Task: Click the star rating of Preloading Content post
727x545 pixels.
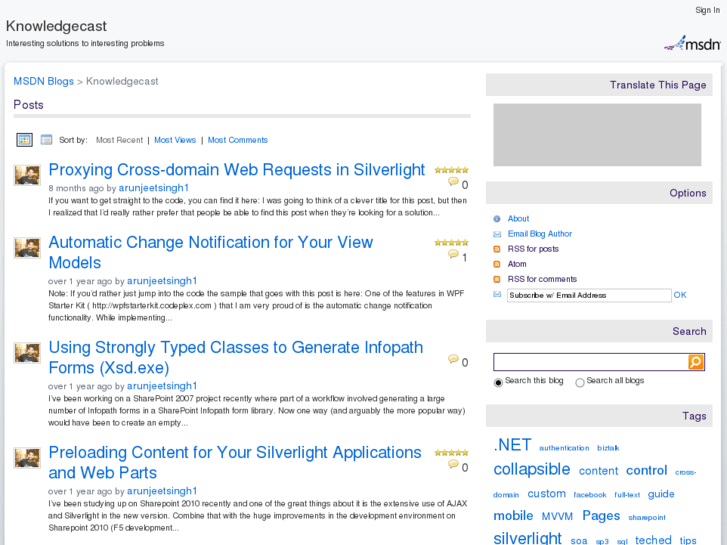Action: click(451, 453)
